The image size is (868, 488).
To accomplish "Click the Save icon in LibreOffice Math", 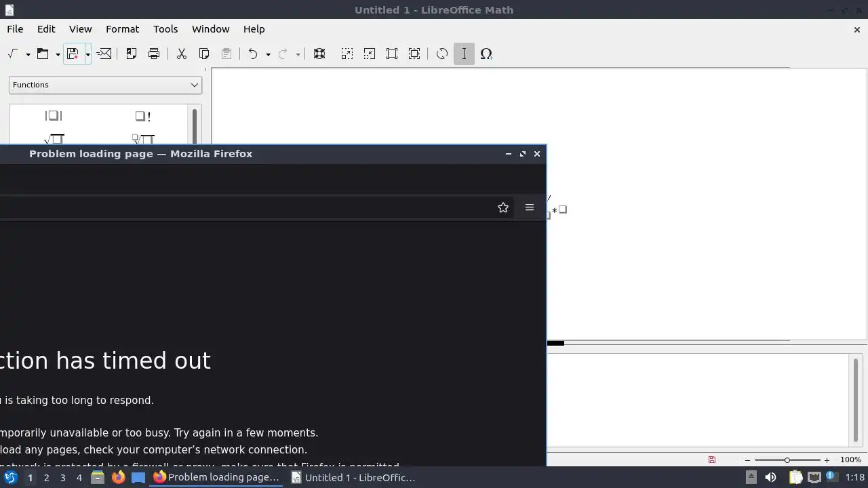I will (x=73, y=54).
